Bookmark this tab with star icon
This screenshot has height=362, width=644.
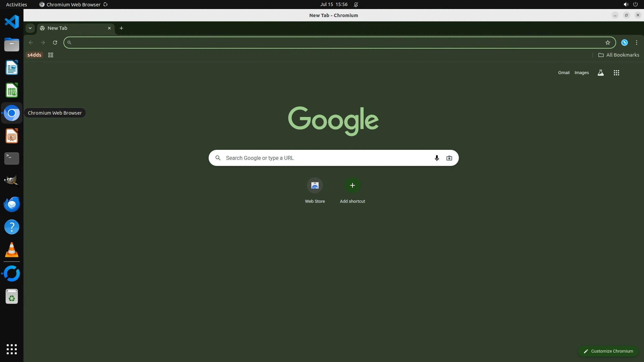pyautogui.click(x=607, y=43)
